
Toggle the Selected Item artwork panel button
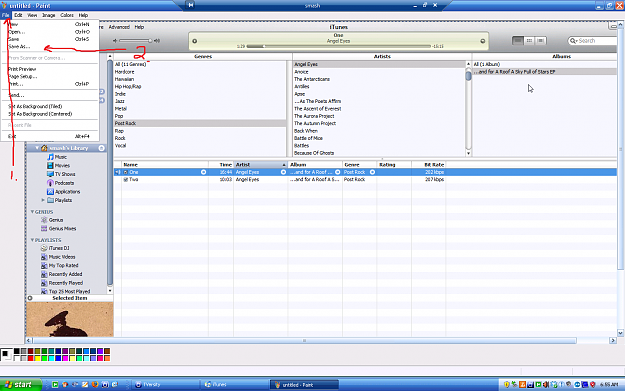(30, 298)
